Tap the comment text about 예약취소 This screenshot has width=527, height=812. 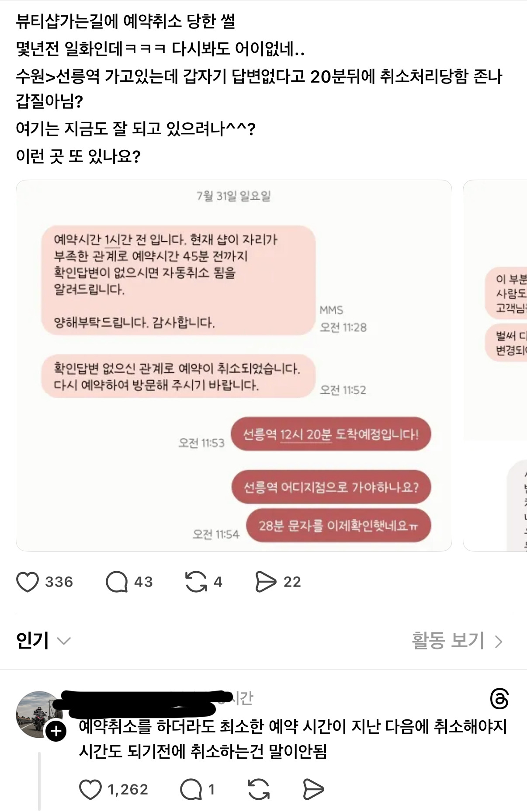(x=293, y=739)
